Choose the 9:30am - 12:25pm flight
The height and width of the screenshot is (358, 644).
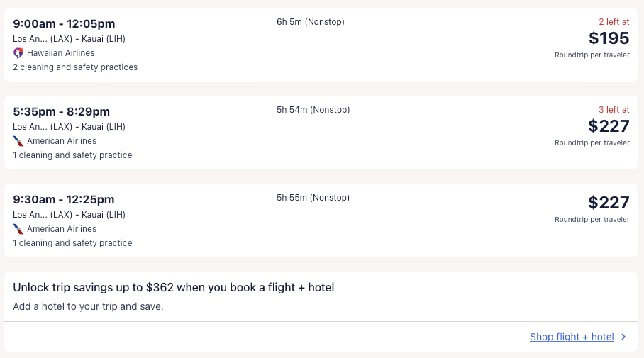pyautogui.click(x=64, y=199)
